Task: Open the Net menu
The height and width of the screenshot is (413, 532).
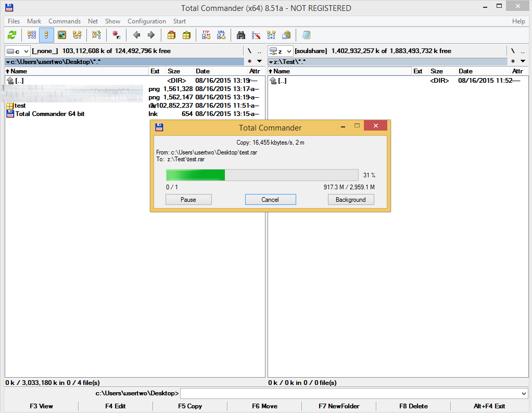Action: point(93,21)
